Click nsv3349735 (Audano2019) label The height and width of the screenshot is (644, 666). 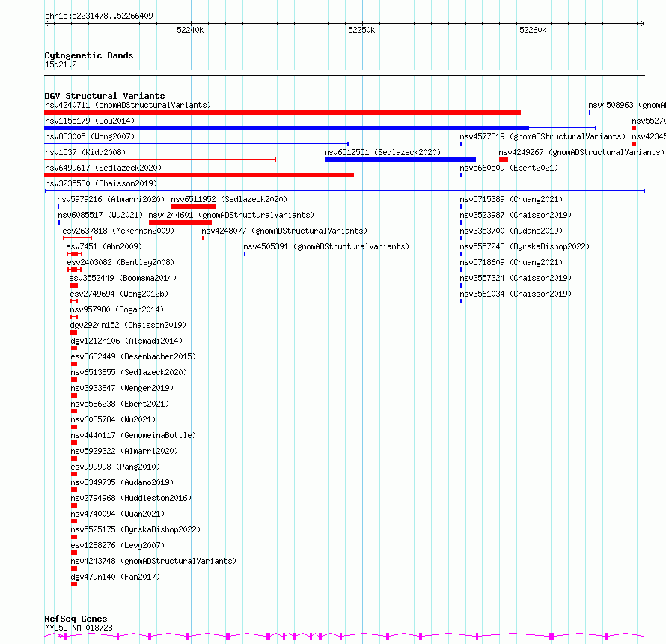(x=122, y=482)
